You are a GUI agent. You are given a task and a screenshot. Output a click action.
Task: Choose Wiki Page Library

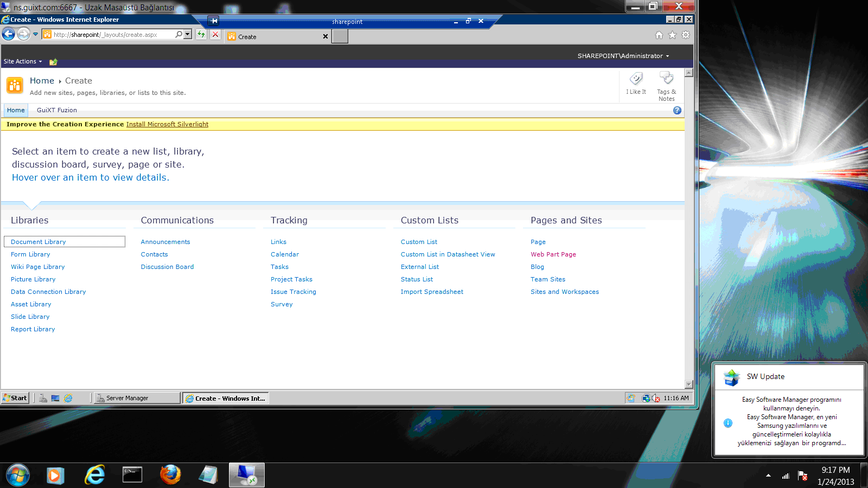pos(38,267)
